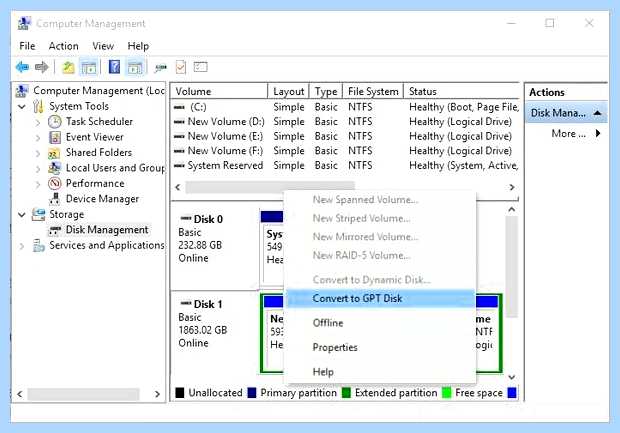Click the disk pane scroll down arrow

pyautogui.click(x=512, y=377)
